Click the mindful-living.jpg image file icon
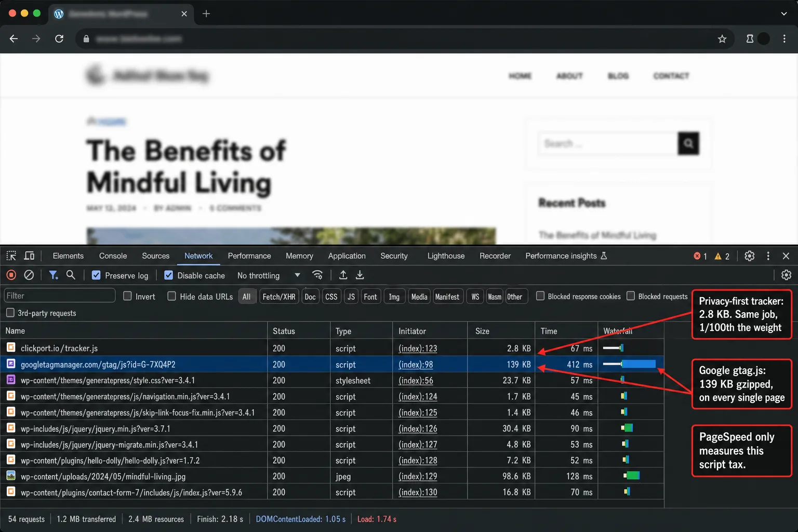The width and height of the screenshot is (798, 532). [10, 476]
